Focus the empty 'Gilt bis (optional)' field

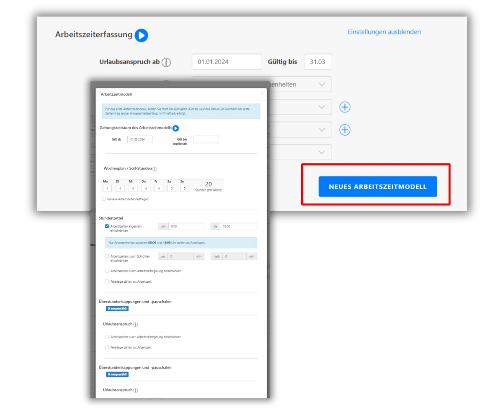tap(206, 139)
